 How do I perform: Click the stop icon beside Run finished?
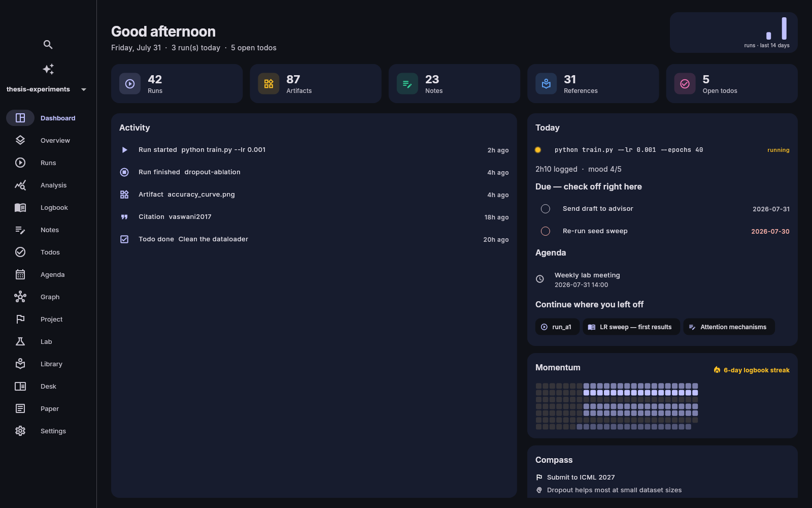[124, 172]
